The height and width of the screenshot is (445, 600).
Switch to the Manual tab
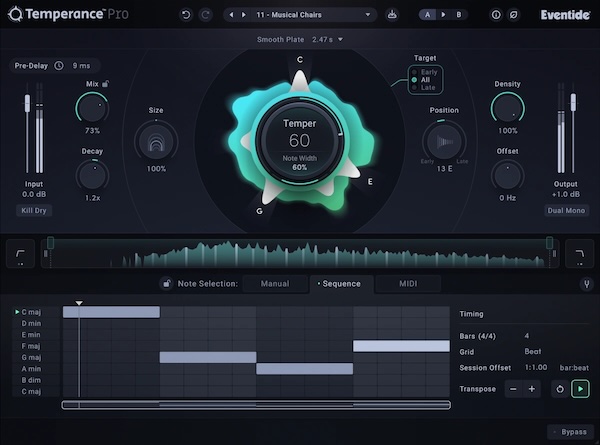point(275,284)
